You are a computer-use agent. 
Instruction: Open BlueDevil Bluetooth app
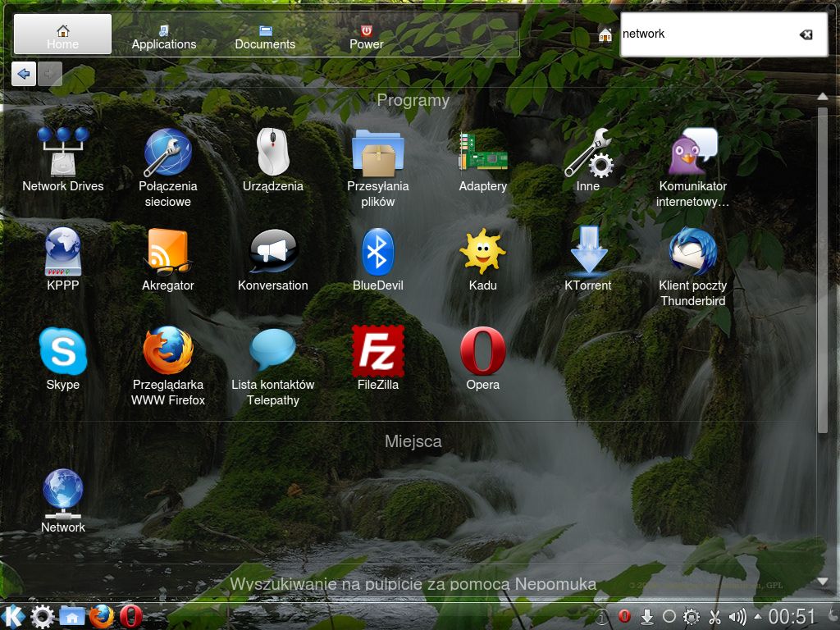(377, 258)
